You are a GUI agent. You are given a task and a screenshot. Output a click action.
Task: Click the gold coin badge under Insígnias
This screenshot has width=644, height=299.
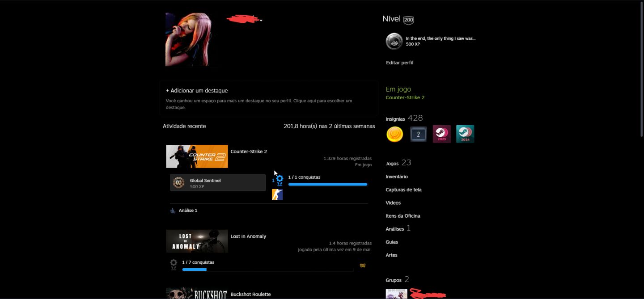(395, 134)
